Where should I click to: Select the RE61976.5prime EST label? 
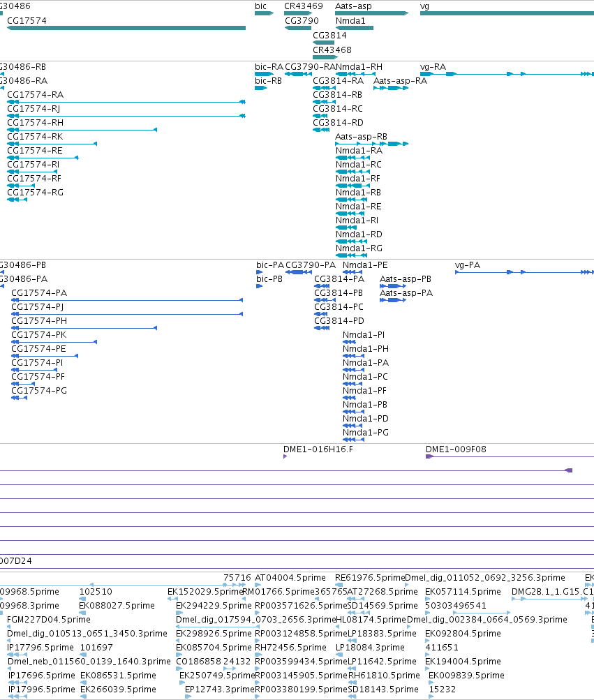pos(370,578)
